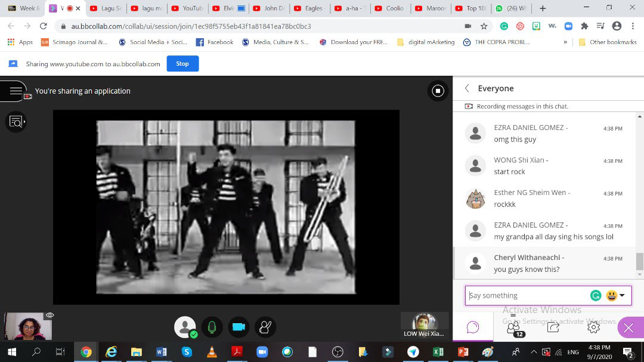Go back in browser history
Viewport: 644px width, 362px height.
coord(11,26)
